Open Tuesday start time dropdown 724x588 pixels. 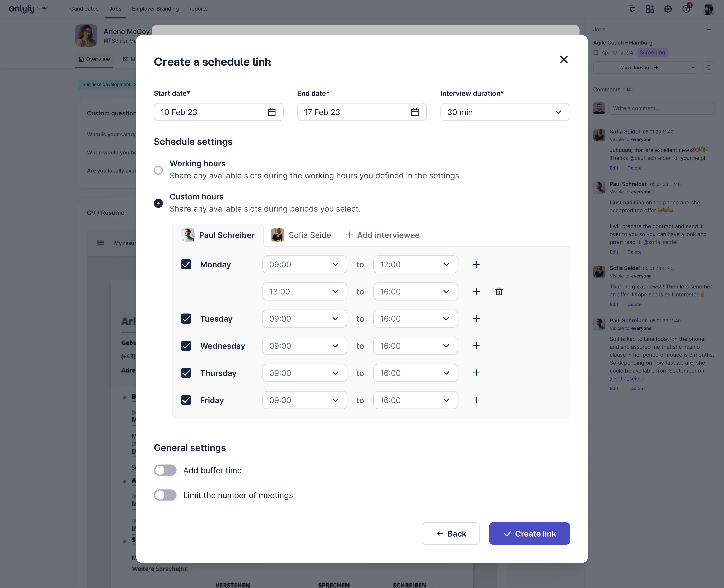pyautogui.click(x=304, y=319)
